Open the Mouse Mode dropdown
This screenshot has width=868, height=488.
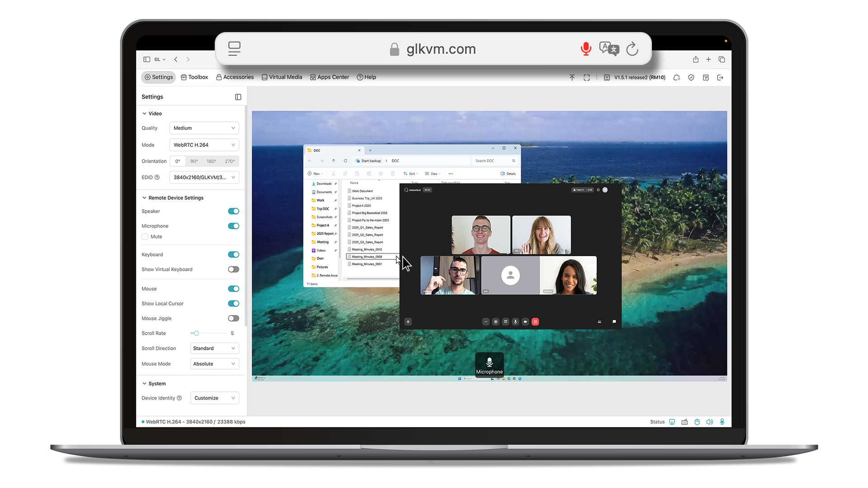pos(214,364)
